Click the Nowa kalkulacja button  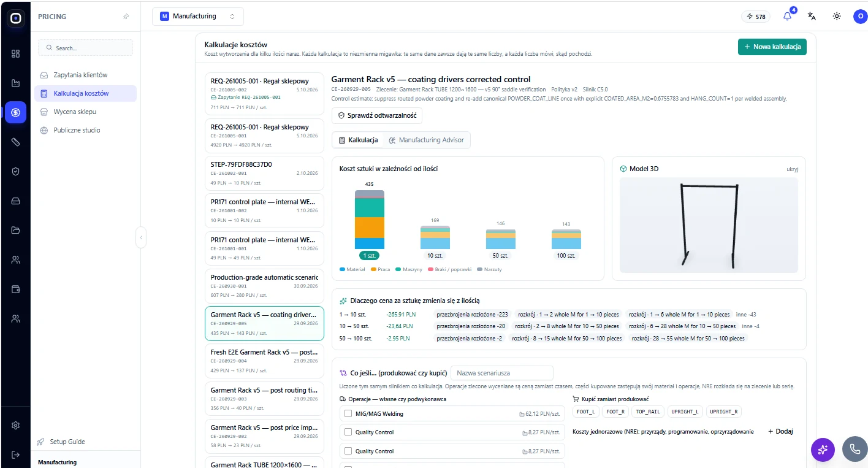pos(772,47)
